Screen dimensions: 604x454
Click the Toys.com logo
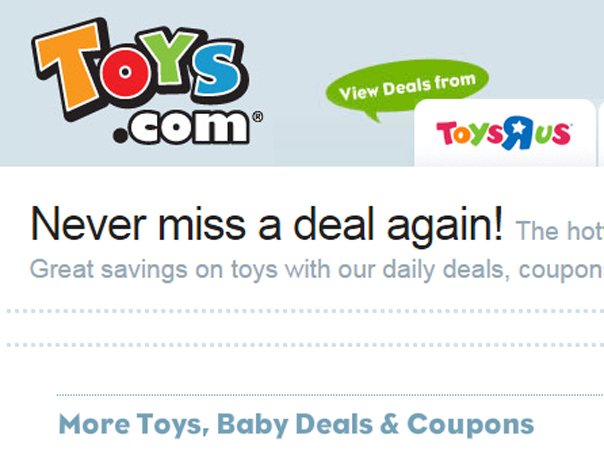[147, 82]
